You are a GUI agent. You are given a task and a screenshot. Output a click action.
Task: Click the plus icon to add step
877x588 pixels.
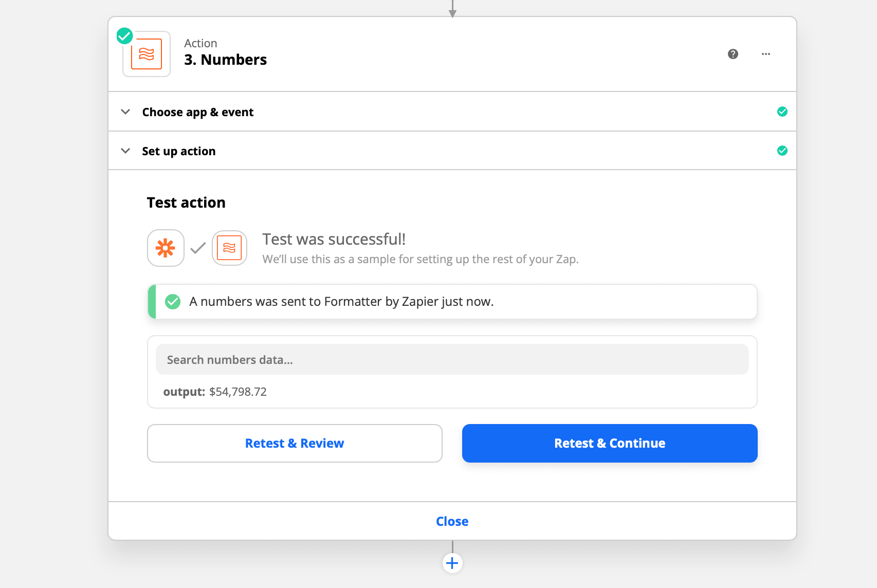pos(452,563)
